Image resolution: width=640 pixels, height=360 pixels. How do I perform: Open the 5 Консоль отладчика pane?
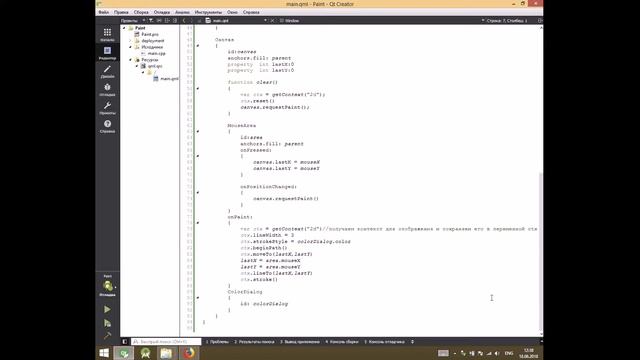click(384, 342)
